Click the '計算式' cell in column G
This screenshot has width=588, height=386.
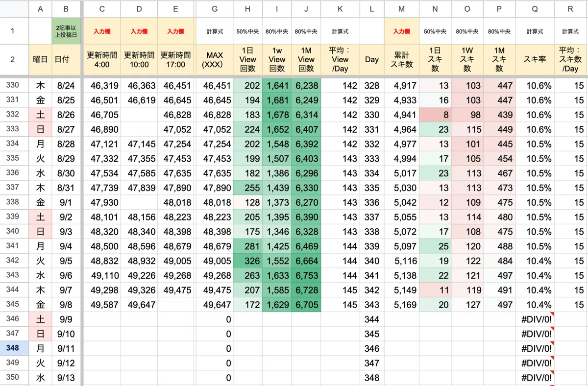tap(215, 31)
